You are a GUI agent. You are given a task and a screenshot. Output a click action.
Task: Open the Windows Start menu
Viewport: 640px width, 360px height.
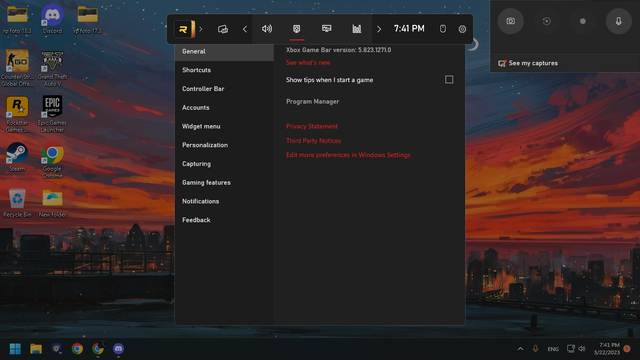pyautogui.click(x=15, y=349)
